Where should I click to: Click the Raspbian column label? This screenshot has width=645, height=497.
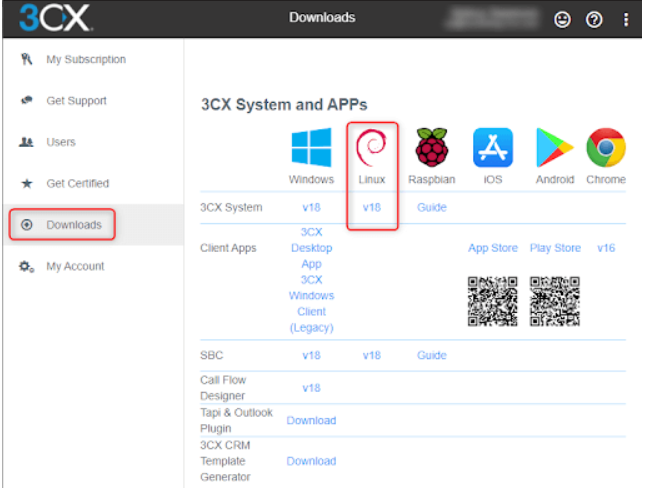(x=432, y=180)
